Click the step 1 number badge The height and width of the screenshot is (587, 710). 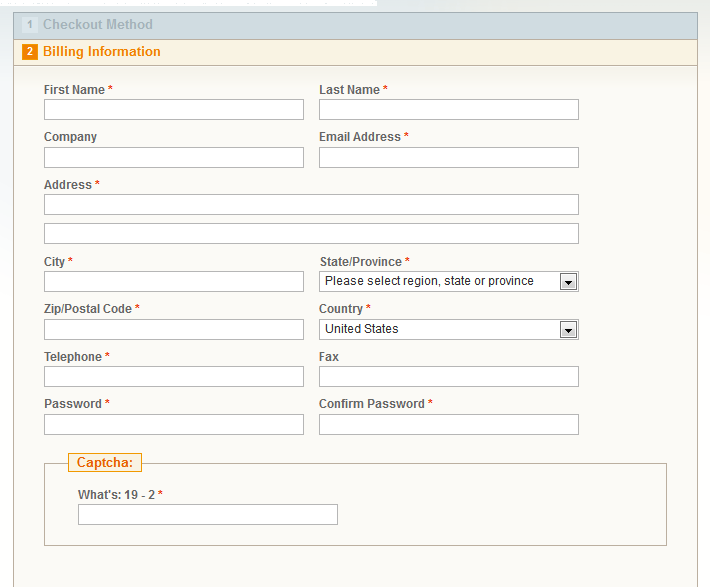tap(29, 24)
